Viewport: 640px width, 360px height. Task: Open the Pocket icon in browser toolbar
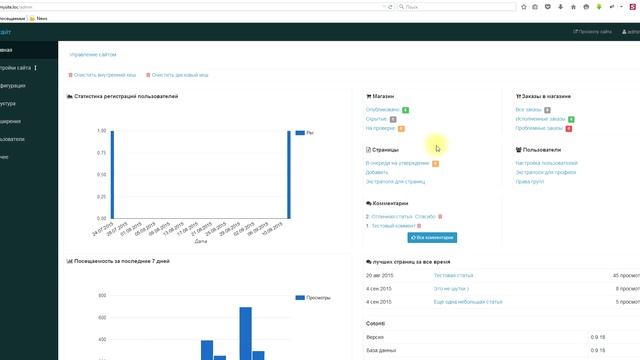pyautogui.click(x=548, y=7)
